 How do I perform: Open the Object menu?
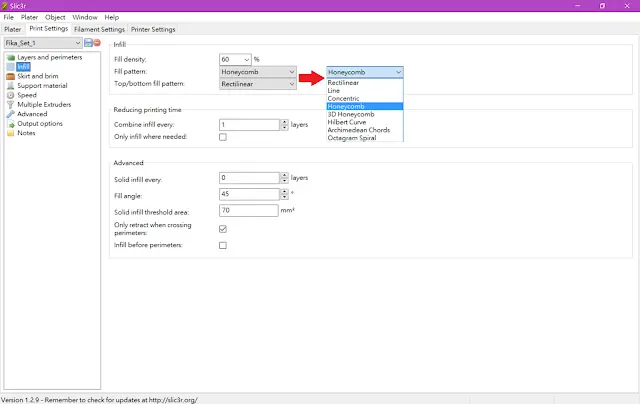(x=55, y=17)
